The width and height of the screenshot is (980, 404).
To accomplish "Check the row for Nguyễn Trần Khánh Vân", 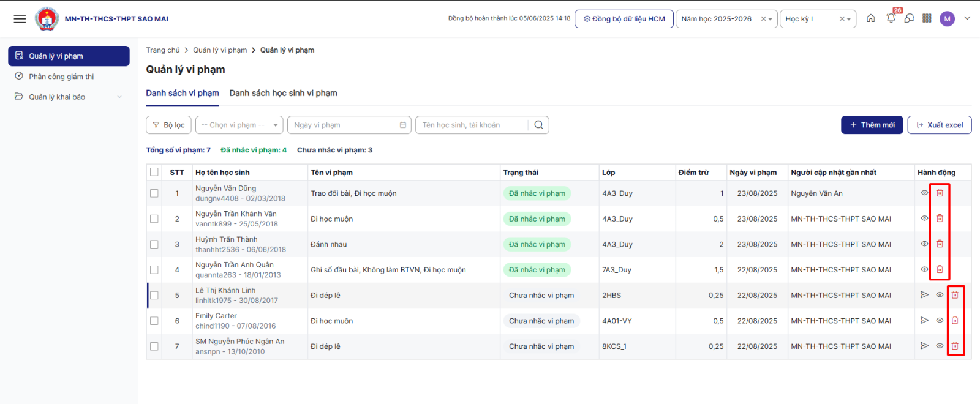I will coord(154,219).
